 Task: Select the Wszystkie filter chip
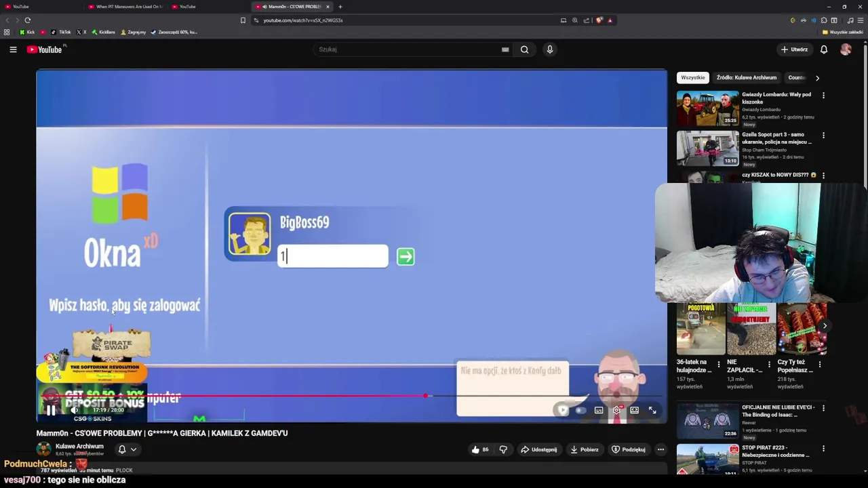tap(692, 78)
